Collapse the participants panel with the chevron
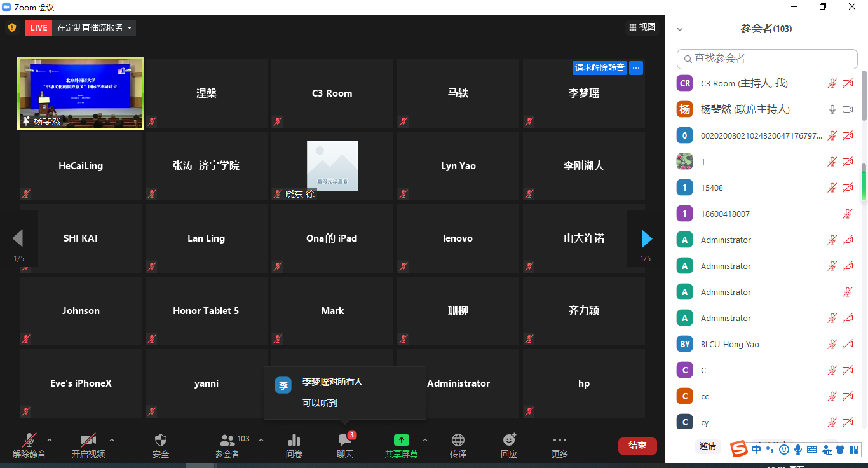 679,29
